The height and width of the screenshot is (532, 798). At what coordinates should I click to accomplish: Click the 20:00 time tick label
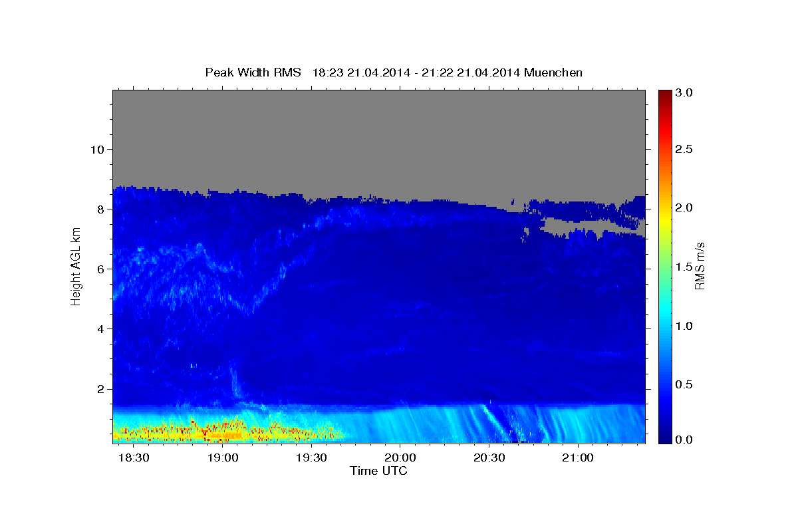[x=400, y=458]
